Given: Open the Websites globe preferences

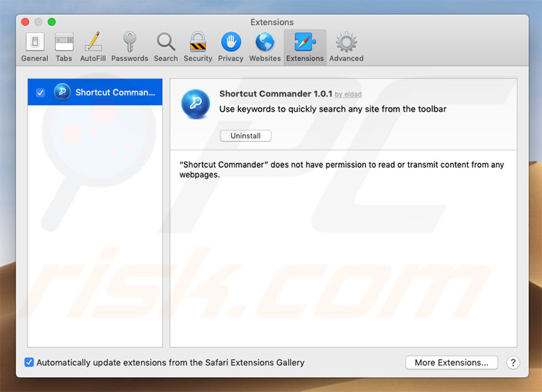Looking at the screenshot, I should (x=265, y=47).
